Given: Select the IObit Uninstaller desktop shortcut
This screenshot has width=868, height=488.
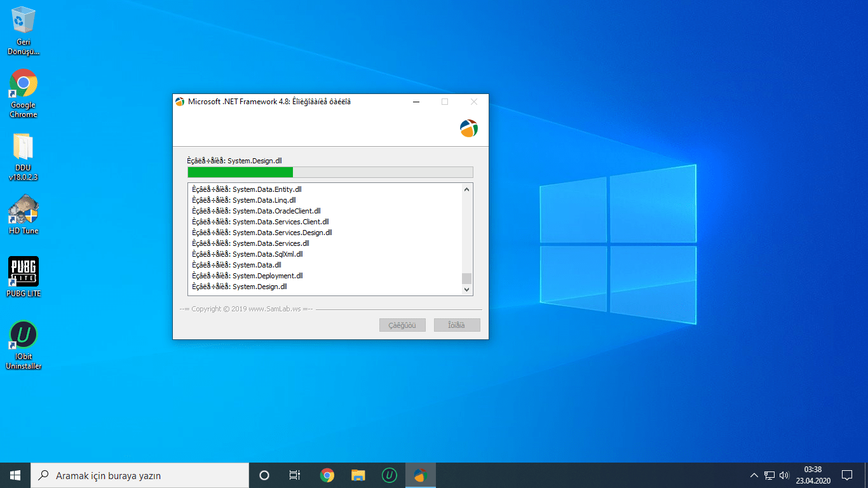Looking at the screenshot, I should point(24,345).
